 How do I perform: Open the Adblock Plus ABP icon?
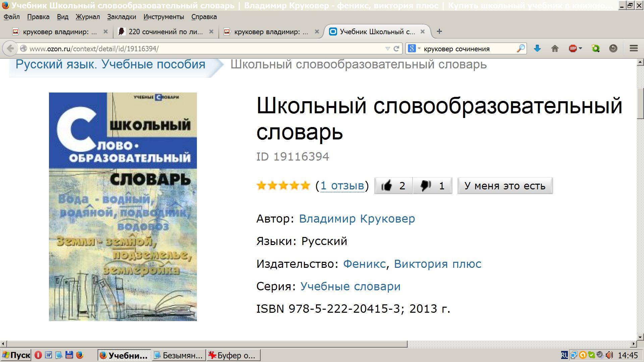point(573,49)
